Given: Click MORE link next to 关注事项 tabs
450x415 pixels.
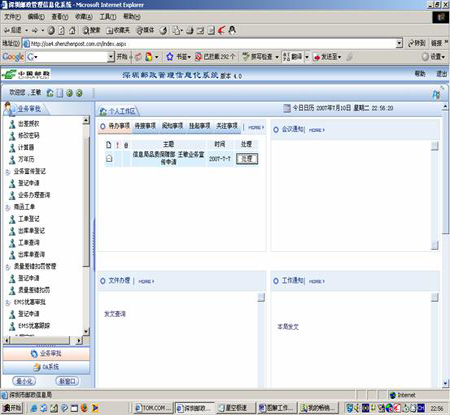Looking at the screenshot, I should pos(256,127).
